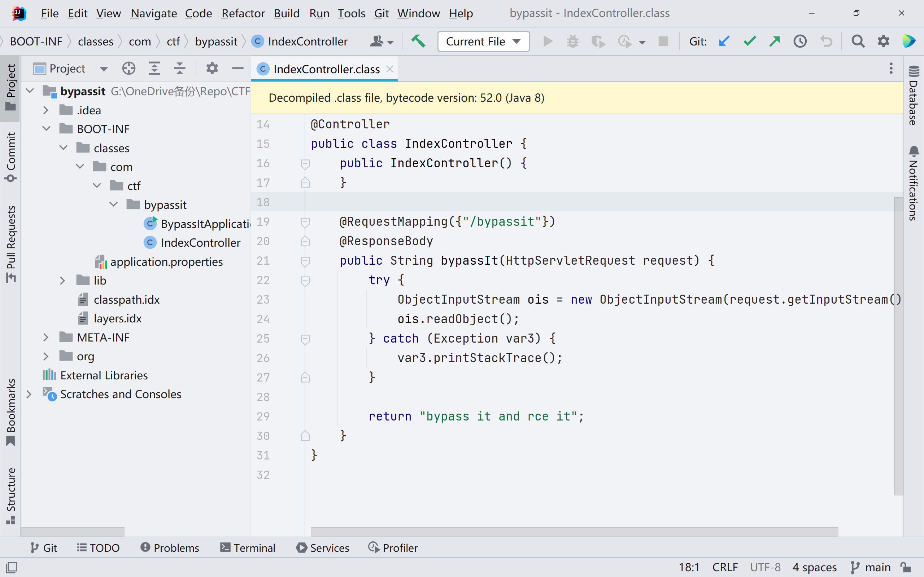924x577 pixels.
Task: Click the Git Commit checkmark icon
Action: (750, 41)
